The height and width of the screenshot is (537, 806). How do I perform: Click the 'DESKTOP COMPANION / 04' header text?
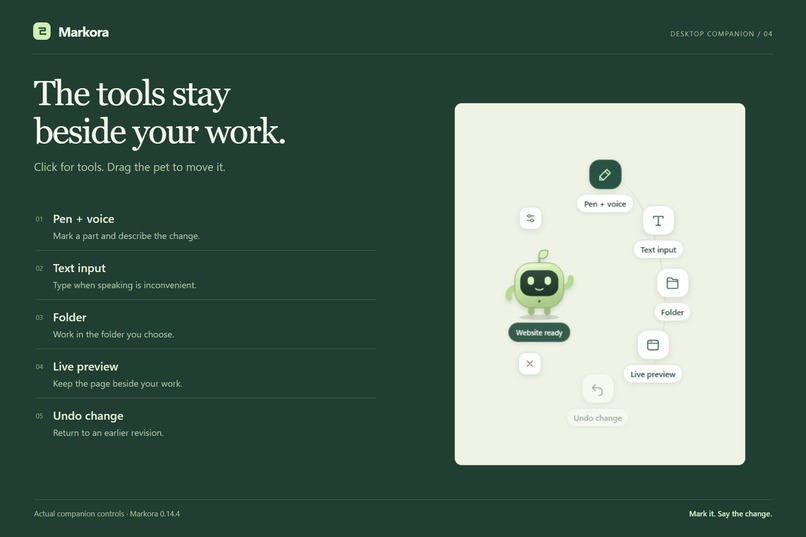point(721,34)
